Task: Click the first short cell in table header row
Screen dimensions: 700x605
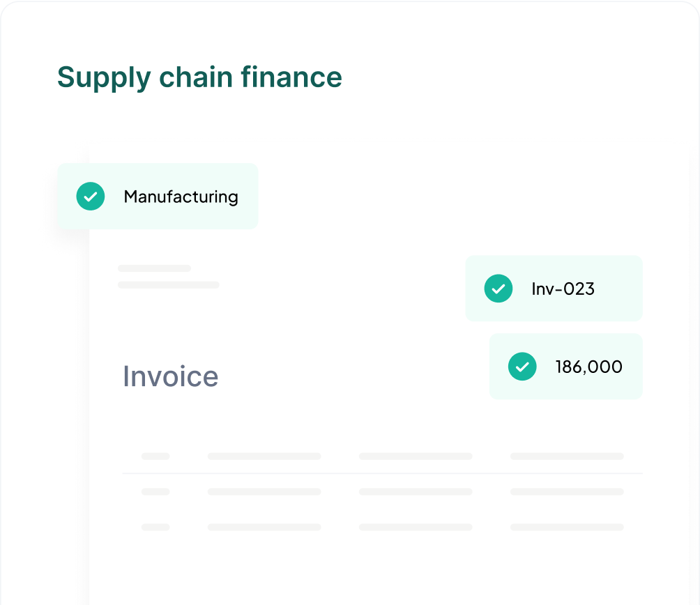Action: point(155,457)
